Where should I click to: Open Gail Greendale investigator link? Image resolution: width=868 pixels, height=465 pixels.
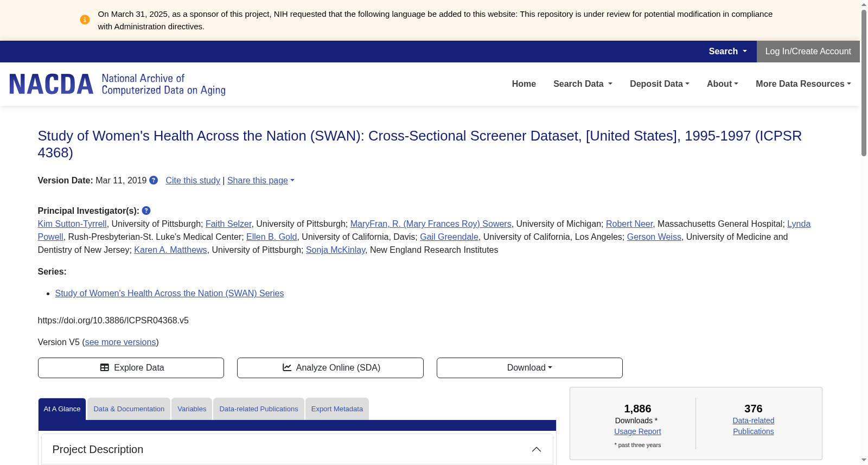click(449, 237)
